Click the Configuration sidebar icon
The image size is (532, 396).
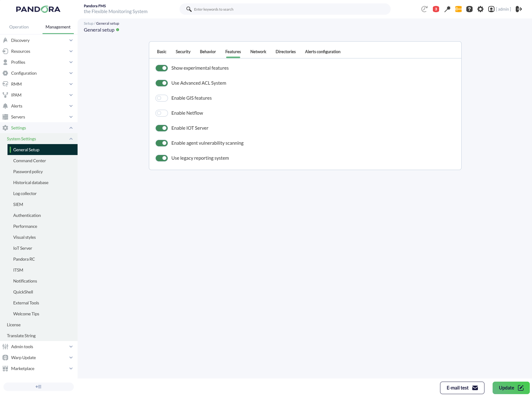[x=5, y=73]
